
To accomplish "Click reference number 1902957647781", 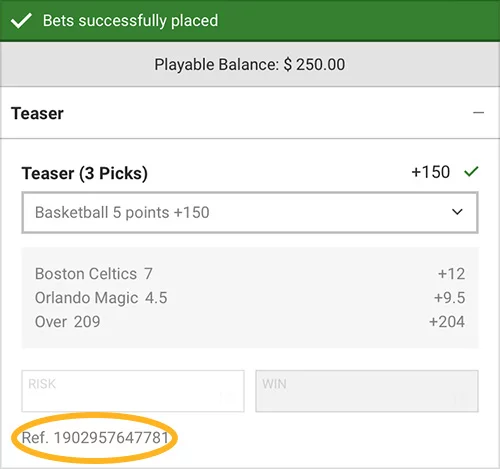I will tap(95, 437).
